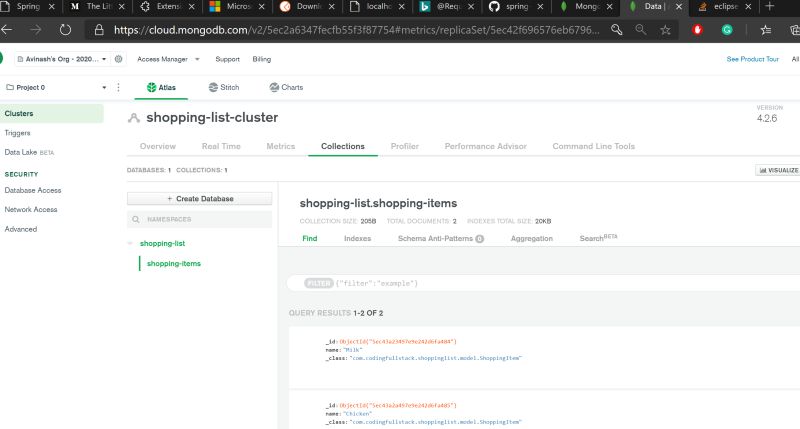The image size is (800, 429).
Task: Click the cluster icon beside shopping-list-cluster
Action: click(134, 118)
